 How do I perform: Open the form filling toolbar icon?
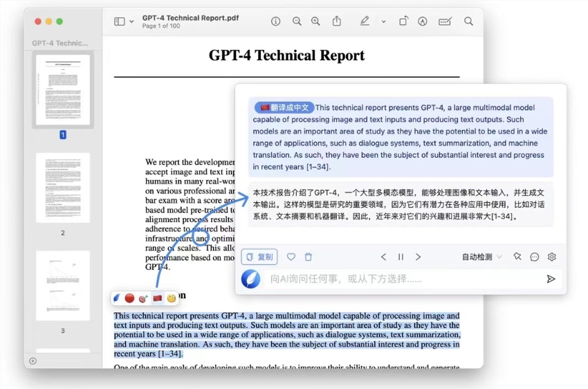(445, 21)
